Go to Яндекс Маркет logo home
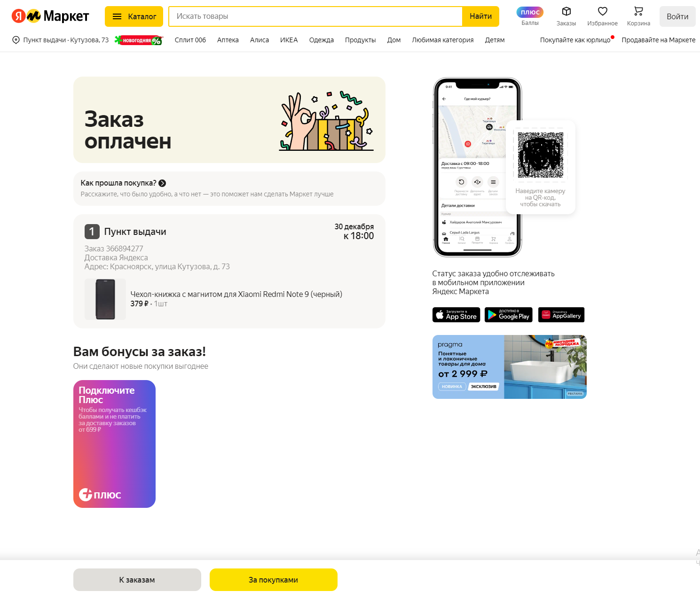 click(x=50, y=16)
